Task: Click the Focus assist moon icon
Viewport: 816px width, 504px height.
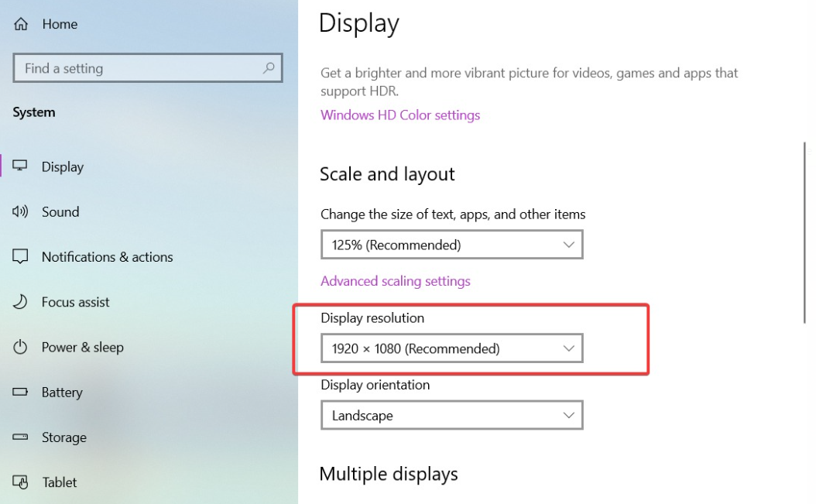Action: [20, 302]
